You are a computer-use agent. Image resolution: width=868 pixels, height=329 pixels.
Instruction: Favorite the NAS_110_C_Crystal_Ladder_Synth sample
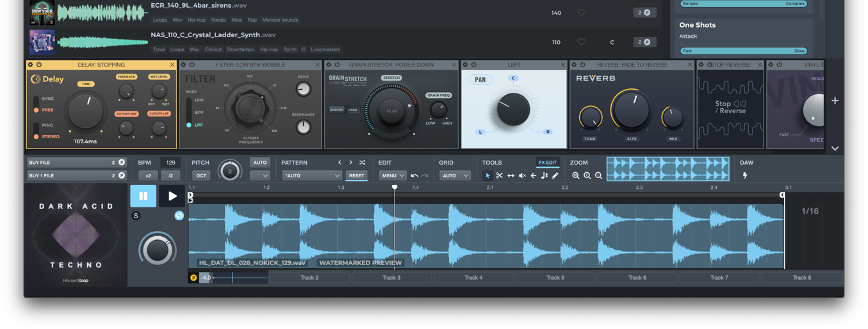click(x=581, y=42)
